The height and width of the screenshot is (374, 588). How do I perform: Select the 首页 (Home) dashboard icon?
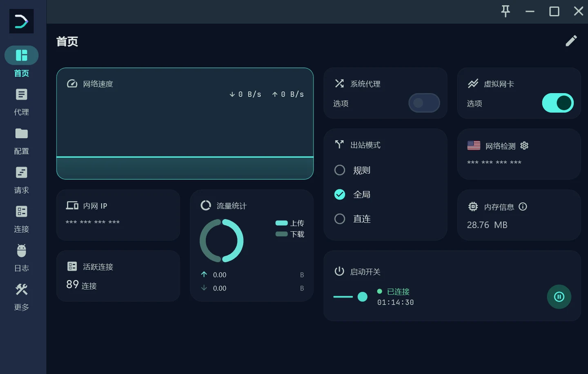click(x=22, y=55)
